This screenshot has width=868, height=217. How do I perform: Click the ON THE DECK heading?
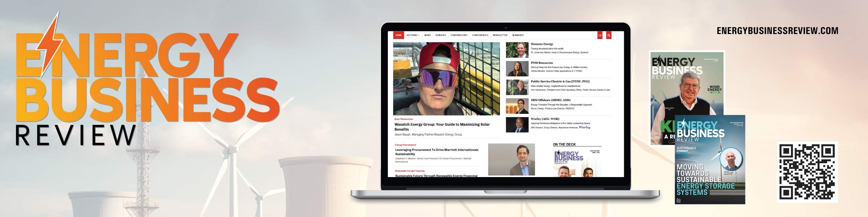coord(564,144)
